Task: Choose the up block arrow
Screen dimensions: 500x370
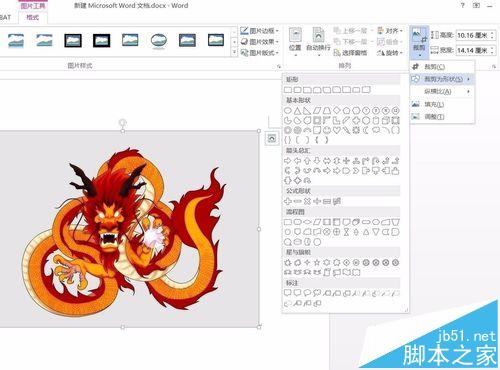Action: click(x=307, y=161)
